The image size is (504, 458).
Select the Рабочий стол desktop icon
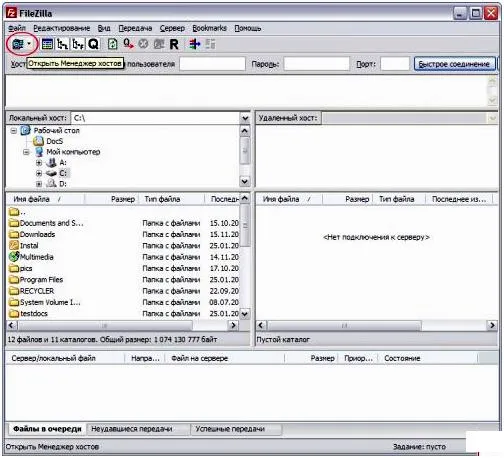pos(26,130)
